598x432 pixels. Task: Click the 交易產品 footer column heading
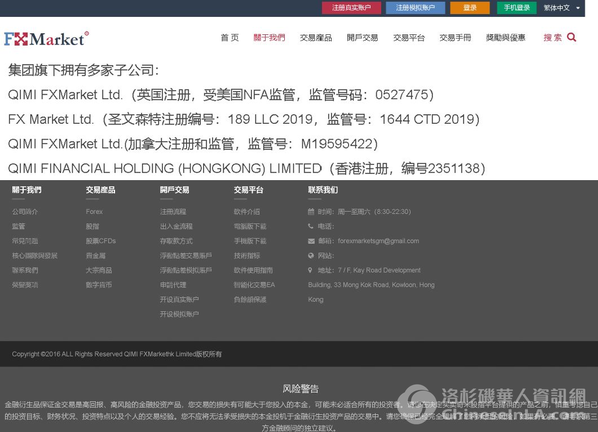pyautogui.click(x=100, y=190)
